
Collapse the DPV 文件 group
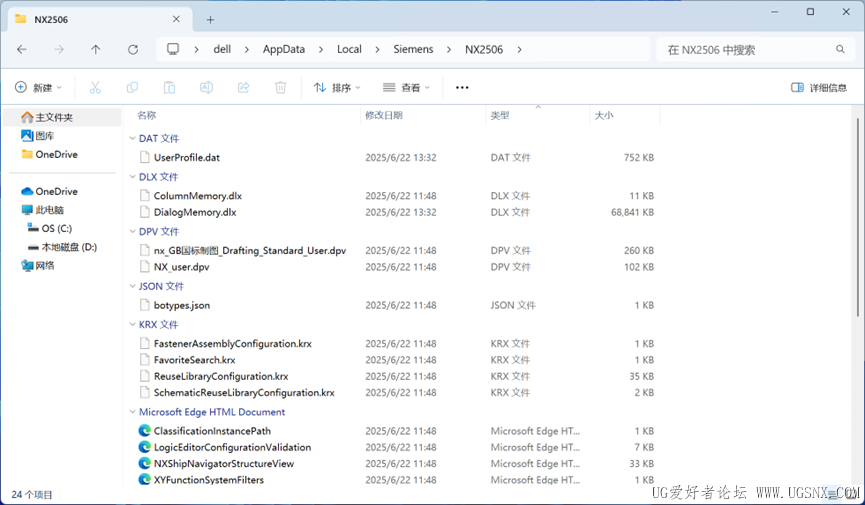pyautogui.click(x=132, y=231)
